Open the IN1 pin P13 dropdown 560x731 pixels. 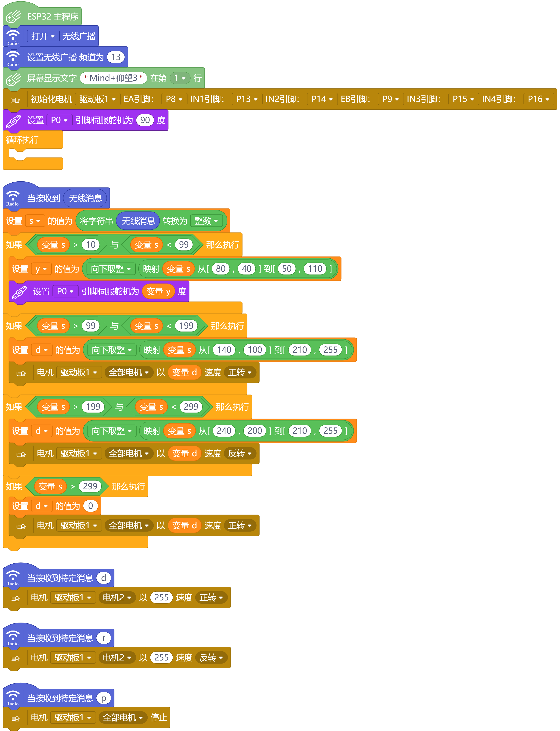pyautogui.click(x=247, y=99)
